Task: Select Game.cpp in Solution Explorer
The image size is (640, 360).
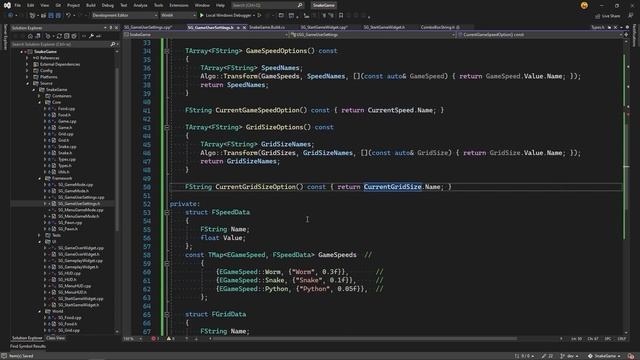Action: [x=67, y=121]
